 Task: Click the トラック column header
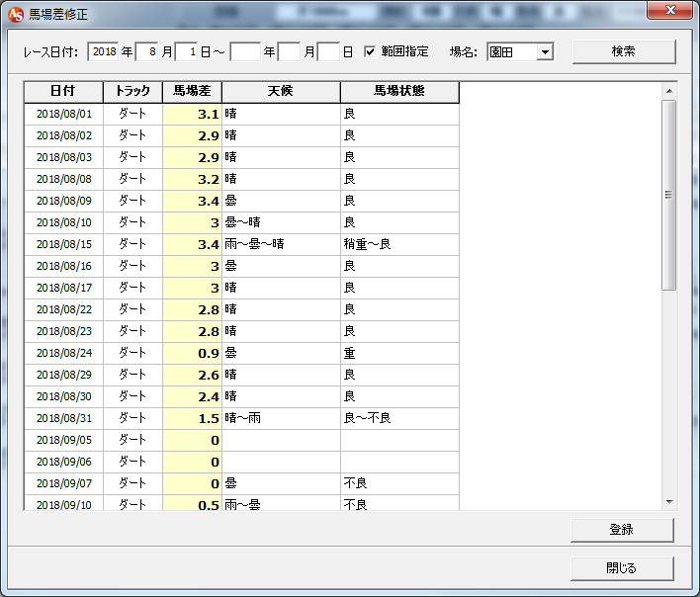[x=132, y=92]
